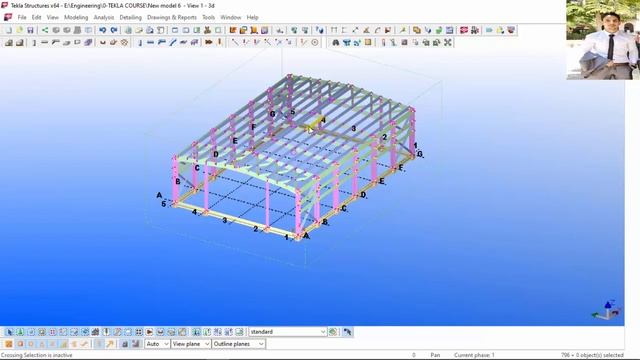This screenshot has height=360, width=640.
Task: Open the Edit menu
Action: click(36, 17)
